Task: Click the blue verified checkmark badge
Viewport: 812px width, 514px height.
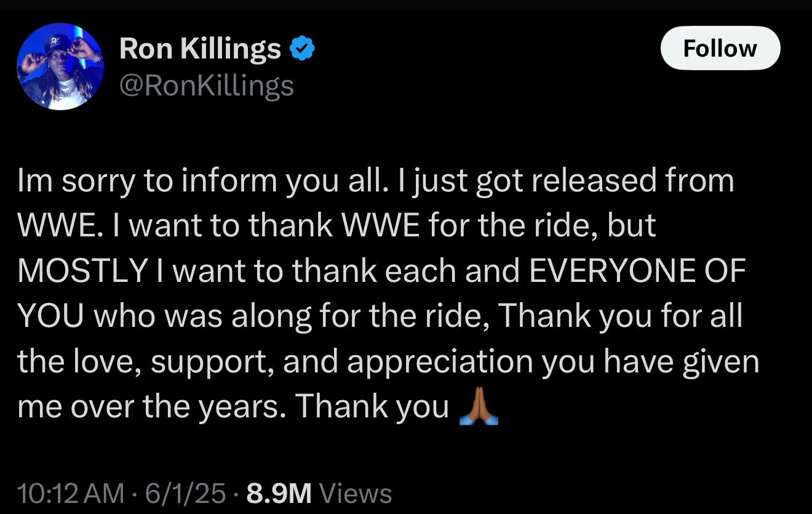Action: (x=302, y=49)
